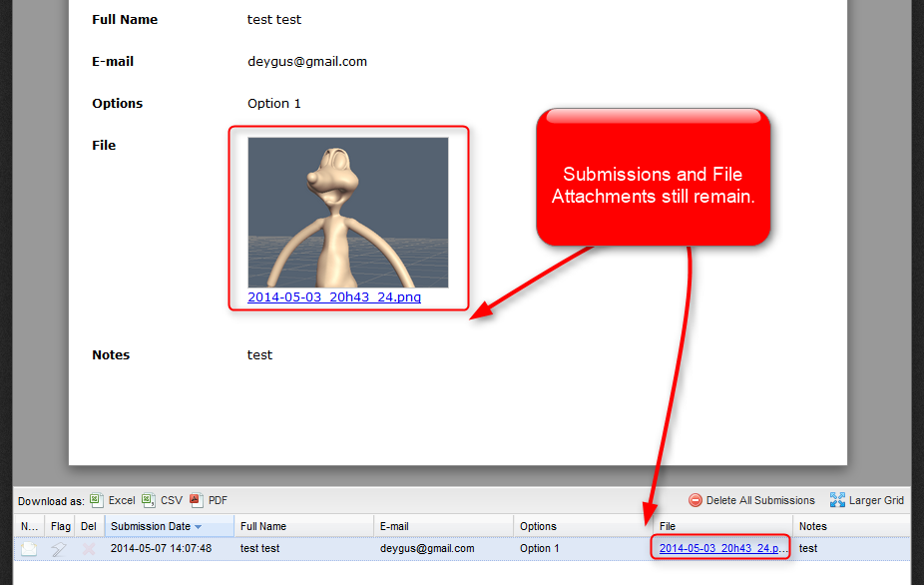Download submissions as Excel
The height and width of the screenshot is (585, 924).
pos(113,500)
